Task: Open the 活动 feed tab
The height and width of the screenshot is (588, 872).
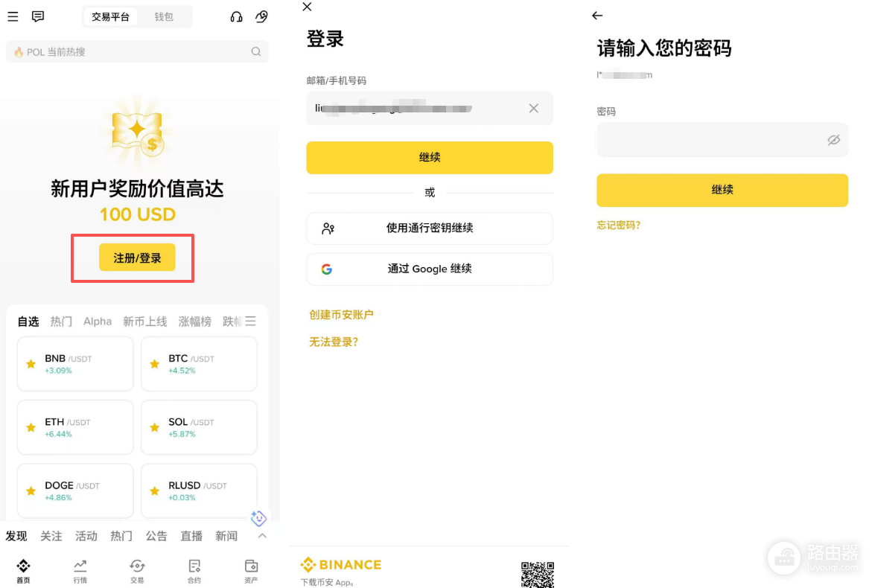Action: point(86,536)
